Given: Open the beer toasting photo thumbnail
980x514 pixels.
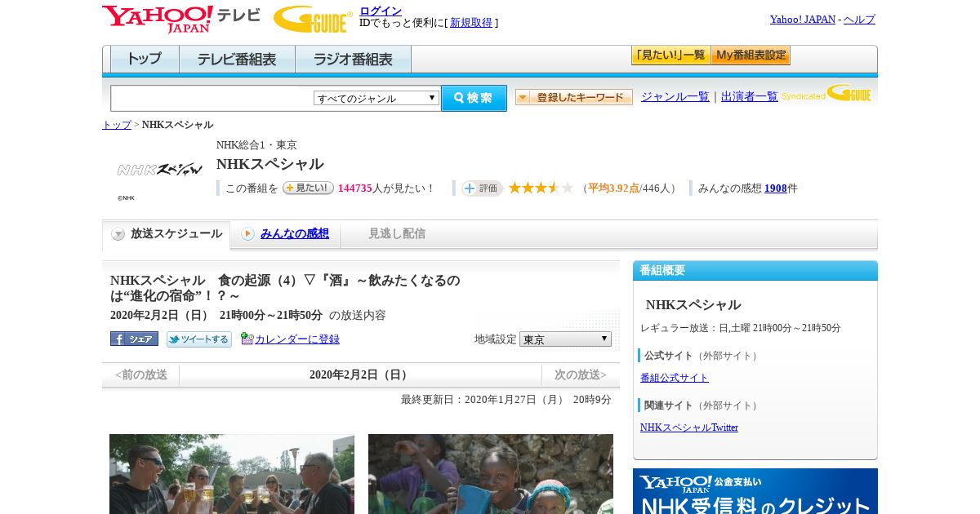Looking at the screenshot, I should (232, 474).
